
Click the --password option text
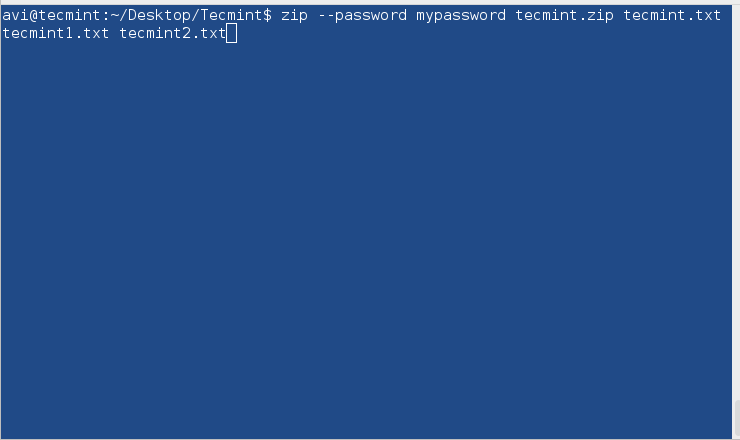coord(361,16)
